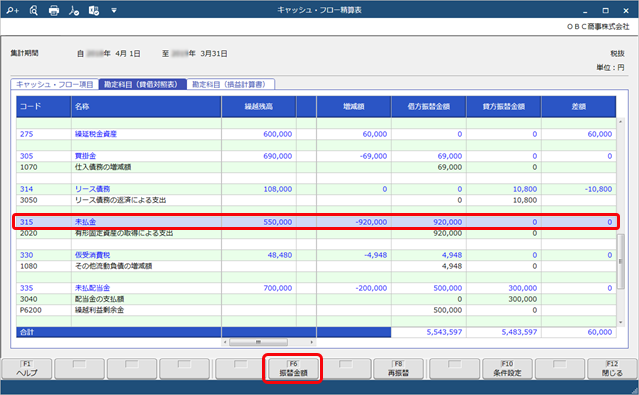
Task: Click the -920,000 change amount cell
Action: (371, 222)
